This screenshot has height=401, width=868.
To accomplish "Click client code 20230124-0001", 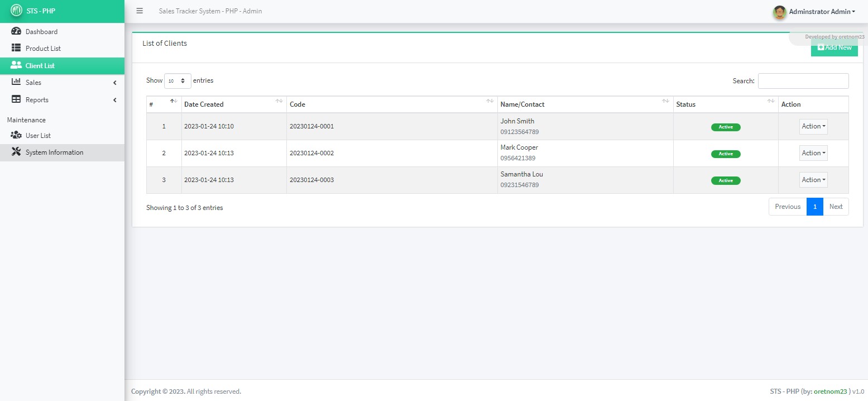I will pos(311,126).
